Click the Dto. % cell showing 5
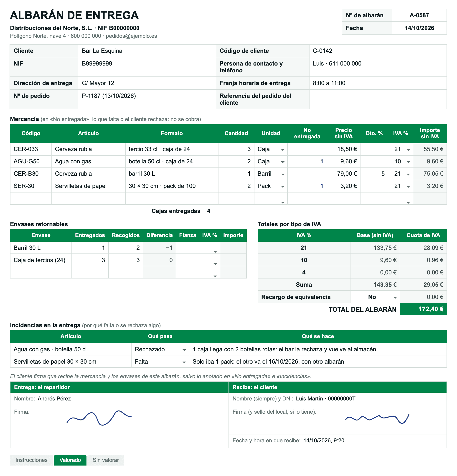Image resolution: width=457 pixels, height=476 pixels. 374,174
